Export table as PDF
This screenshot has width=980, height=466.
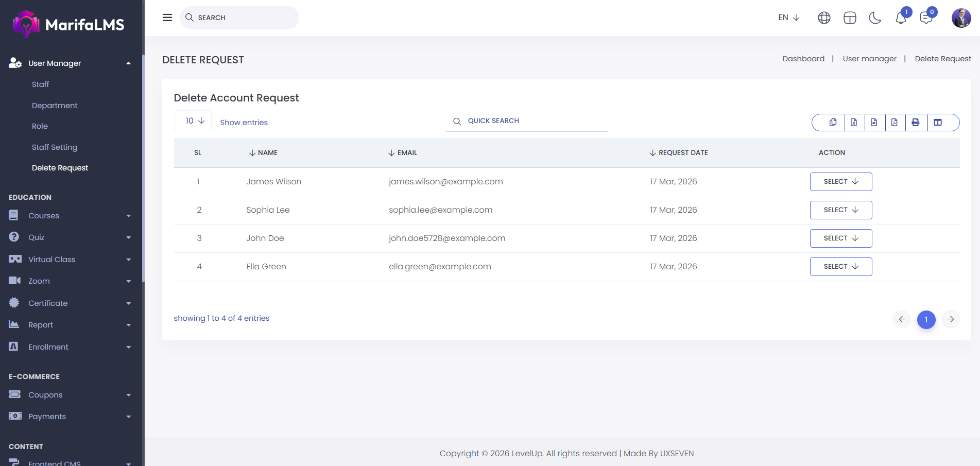pyautogui.click(x=895, y=123)
